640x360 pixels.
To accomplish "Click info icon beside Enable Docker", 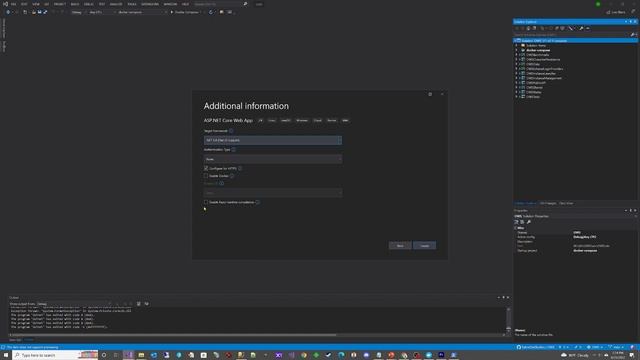I will point(232,176).
